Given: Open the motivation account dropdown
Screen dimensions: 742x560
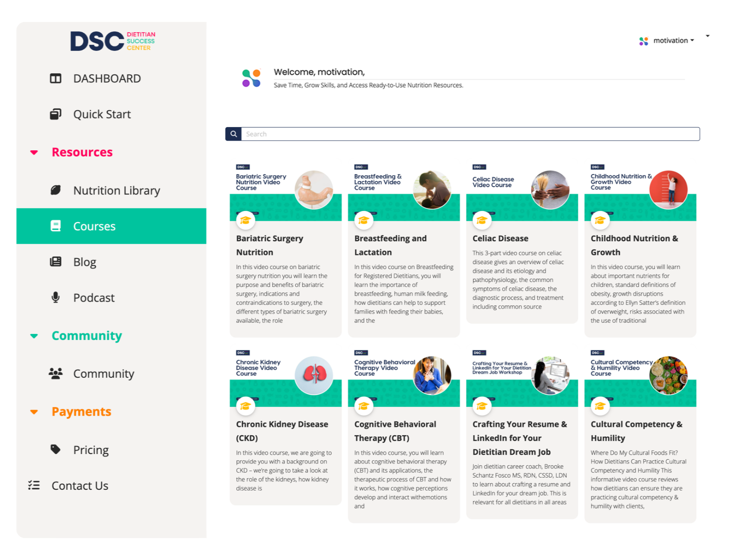Looking at the screenshot, I should tap(673, 40).
